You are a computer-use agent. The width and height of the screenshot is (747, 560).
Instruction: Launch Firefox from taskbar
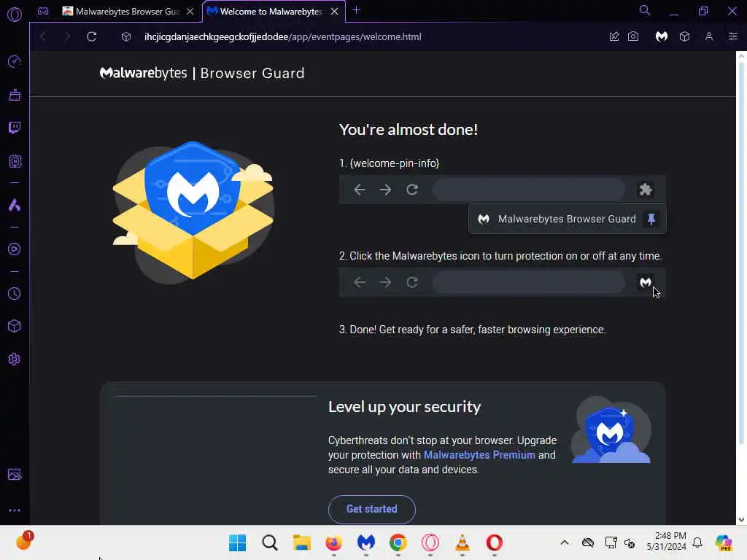tap(334, 542)
